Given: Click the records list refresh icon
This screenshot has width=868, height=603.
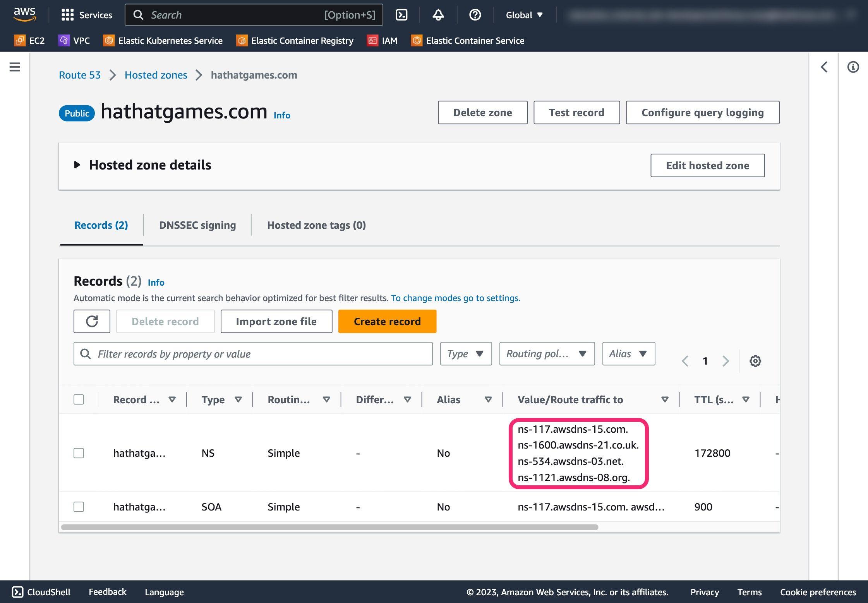Looking at the screenshot, I should pyautogui.click(x=92, y=322).
